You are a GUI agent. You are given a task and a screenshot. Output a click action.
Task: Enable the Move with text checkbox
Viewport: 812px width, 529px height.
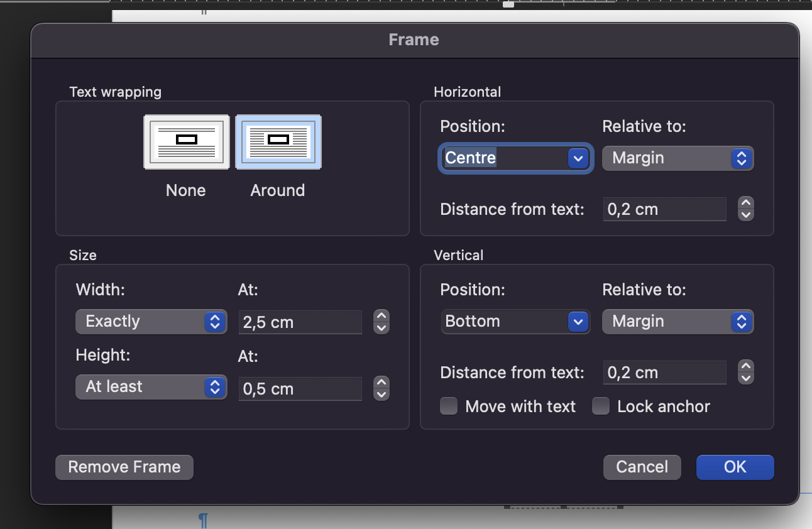coord(448,406)
